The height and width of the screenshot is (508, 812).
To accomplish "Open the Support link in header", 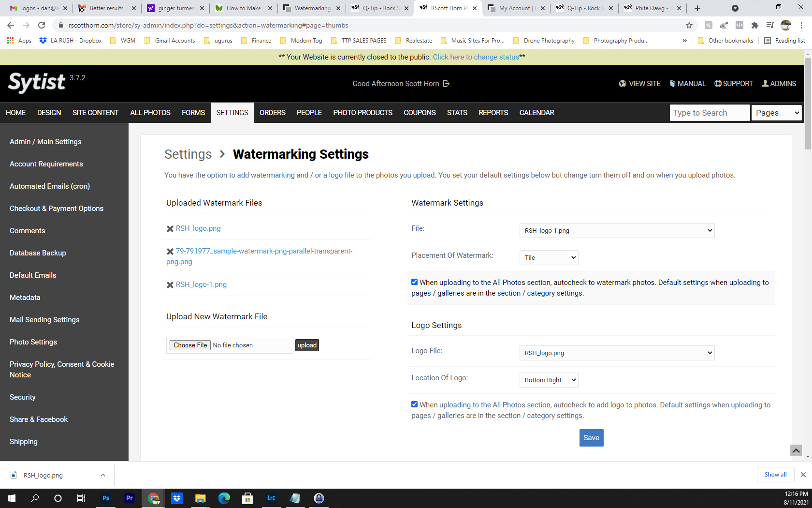I will pyautogui.click(x=734, y=84).
